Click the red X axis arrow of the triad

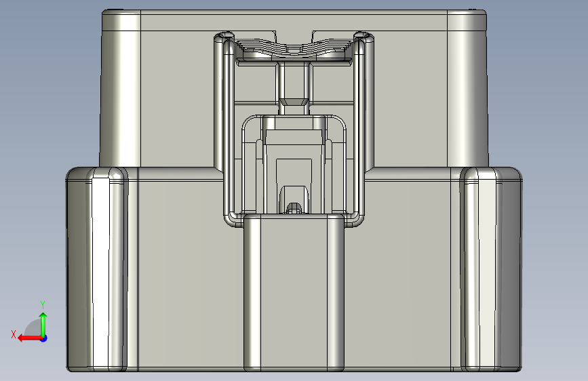pos(30,338)
